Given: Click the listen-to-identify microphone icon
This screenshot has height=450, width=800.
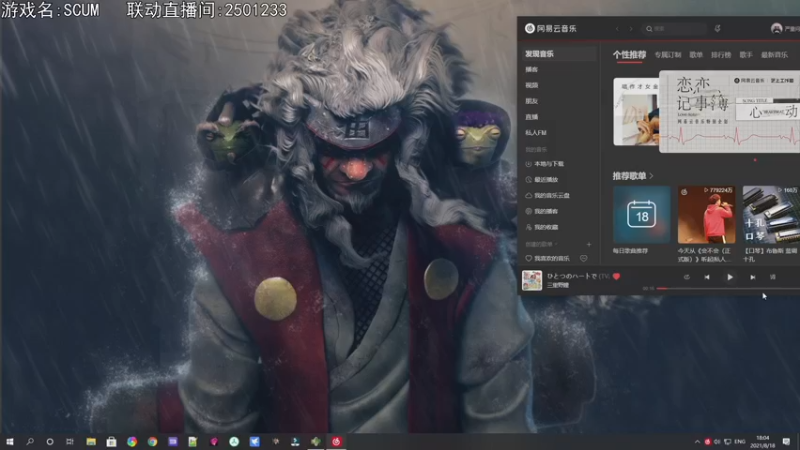Looking at the screenshot, I should pos(717,29).
